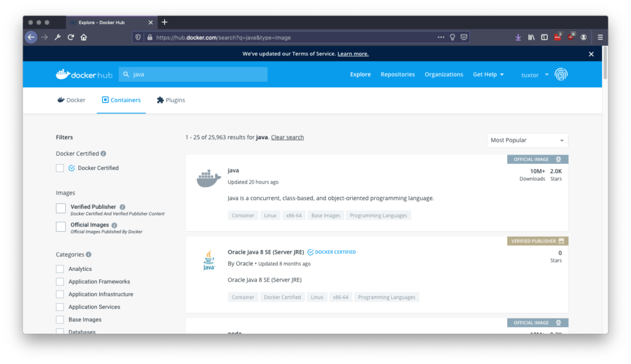Save page to Pocket icon
631x364 pixels.
464,38
